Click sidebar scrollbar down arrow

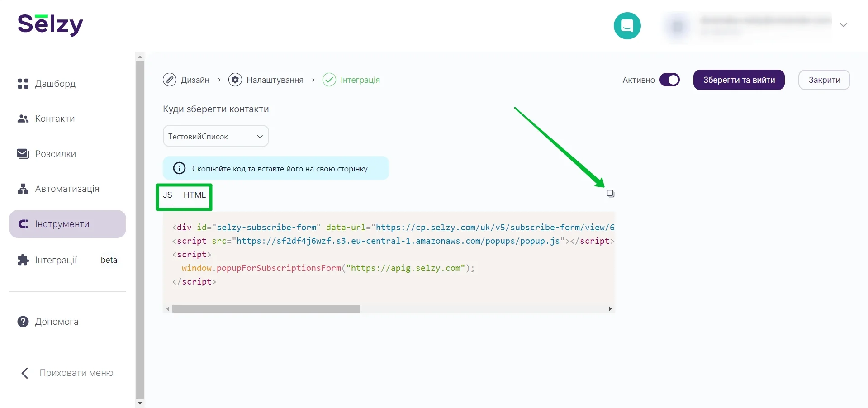pyautogui.click(x=140, y=403)
